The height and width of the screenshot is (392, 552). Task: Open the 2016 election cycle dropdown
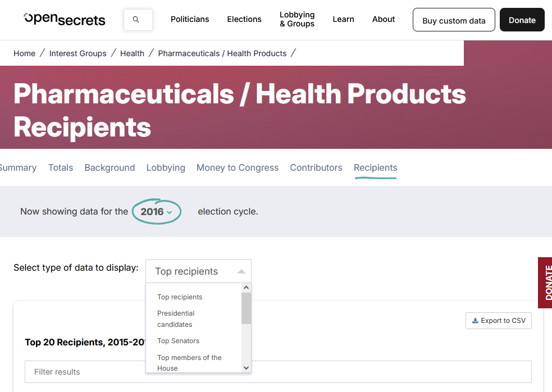coord(156,212)
